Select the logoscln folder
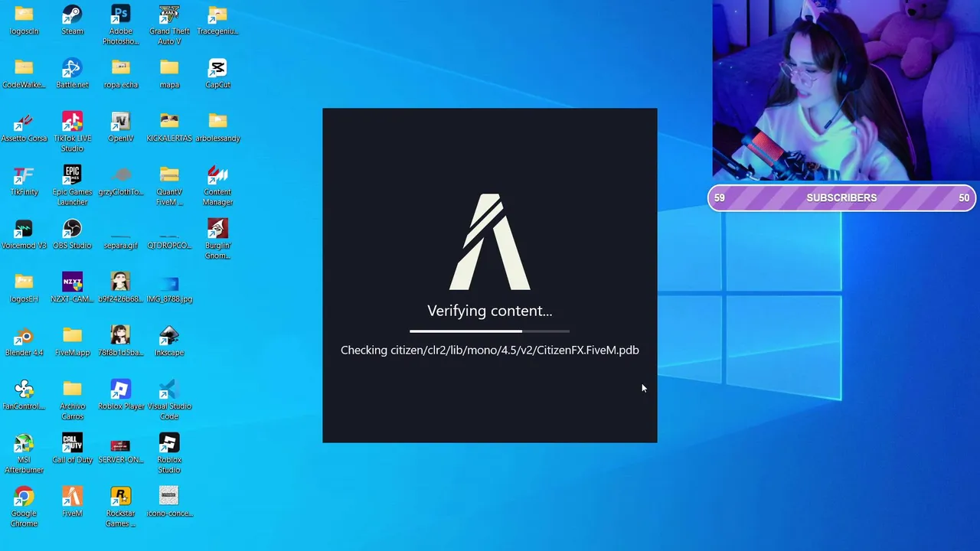This screenshot has width=980, height=551. 24,21
